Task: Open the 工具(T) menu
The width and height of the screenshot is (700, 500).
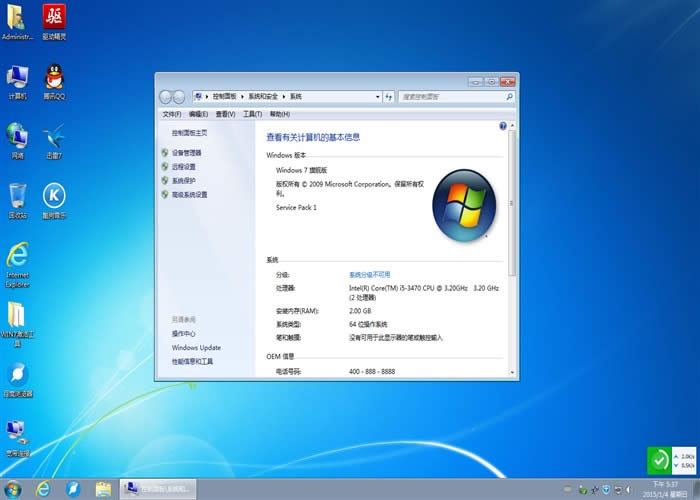Action: [x=252, y=115]
